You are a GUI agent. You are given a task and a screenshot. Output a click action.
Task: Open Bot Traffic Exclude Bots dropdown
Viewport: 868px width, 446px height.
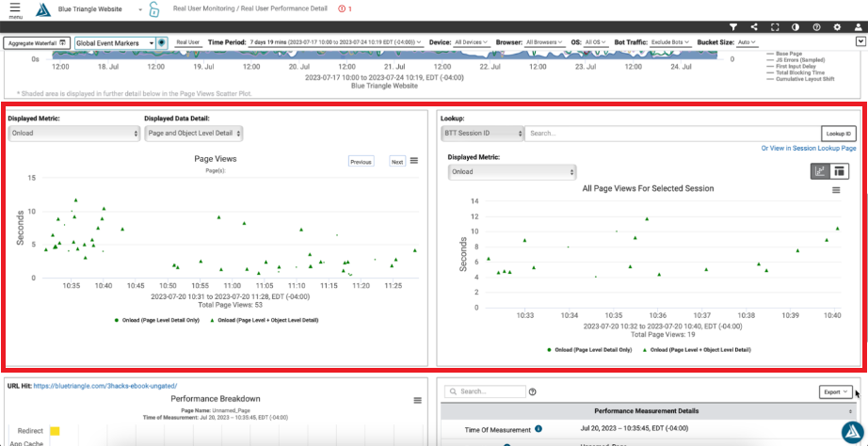click(669, 42)
